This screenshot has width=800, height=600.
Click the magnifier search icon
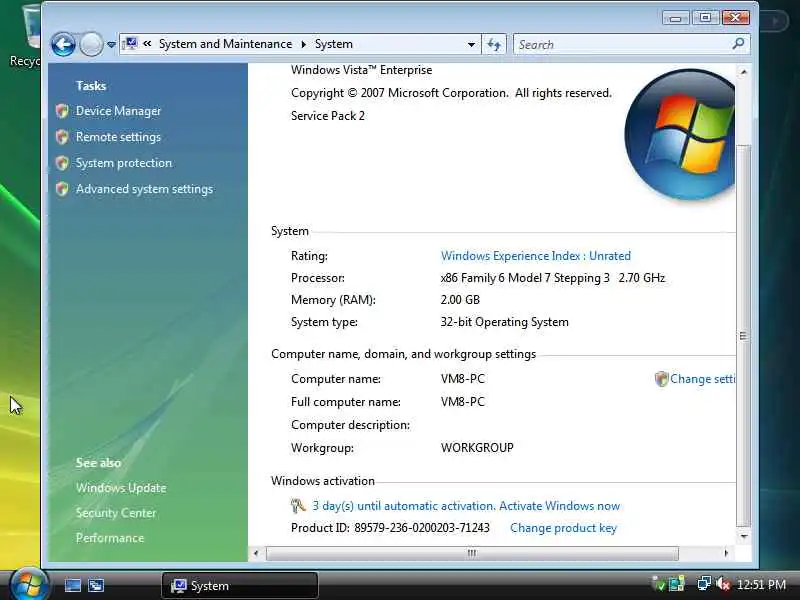(x=738, y=44)
